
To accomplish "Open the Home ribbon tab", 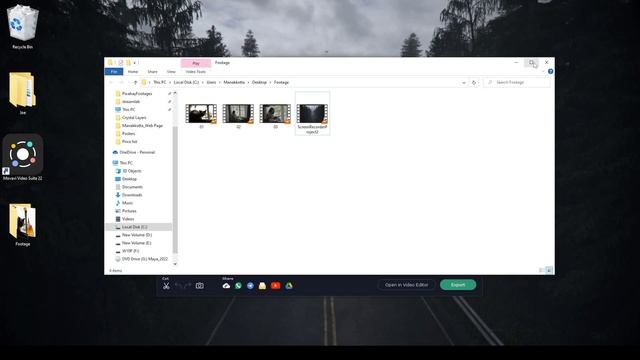I will coord(133,72).
